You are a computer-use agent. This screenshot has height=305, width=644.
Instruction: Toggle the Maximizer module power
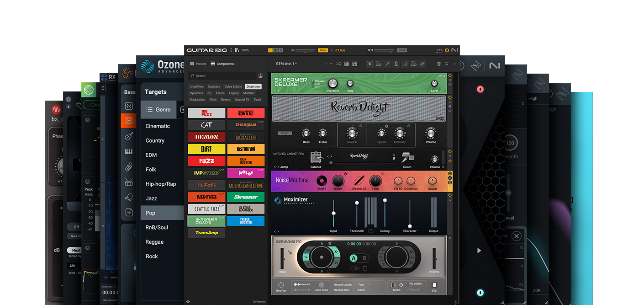tap(450, 195)
